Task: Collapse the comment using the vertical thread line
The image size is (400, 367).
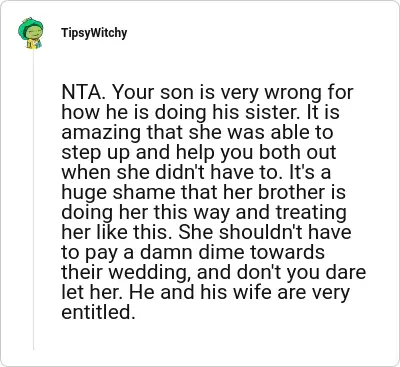Action: [x=33, y=199]
